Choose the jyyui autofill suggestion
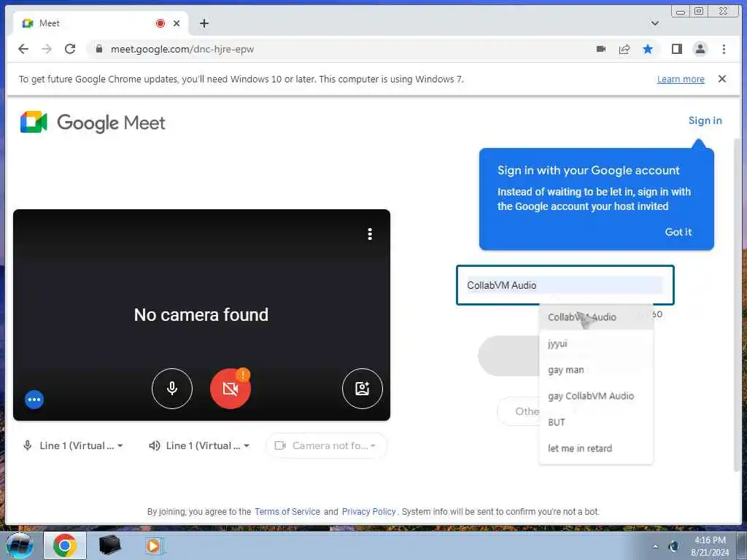Image resolution: width=747 pixels, height=560 pixels. [595, 343]
